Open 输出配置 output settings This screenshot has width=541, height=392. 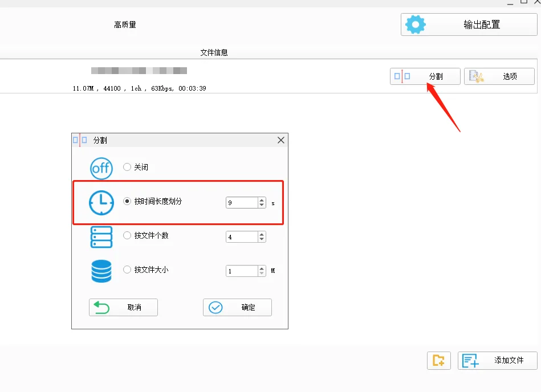(x=469, y=24)
